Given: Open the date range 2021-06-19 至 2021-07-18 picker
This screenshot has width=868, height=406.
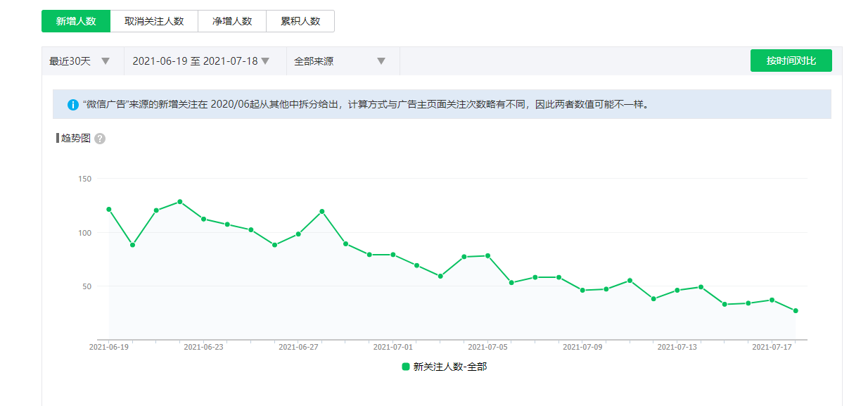Looking at the screenshot, I should 200,61.
